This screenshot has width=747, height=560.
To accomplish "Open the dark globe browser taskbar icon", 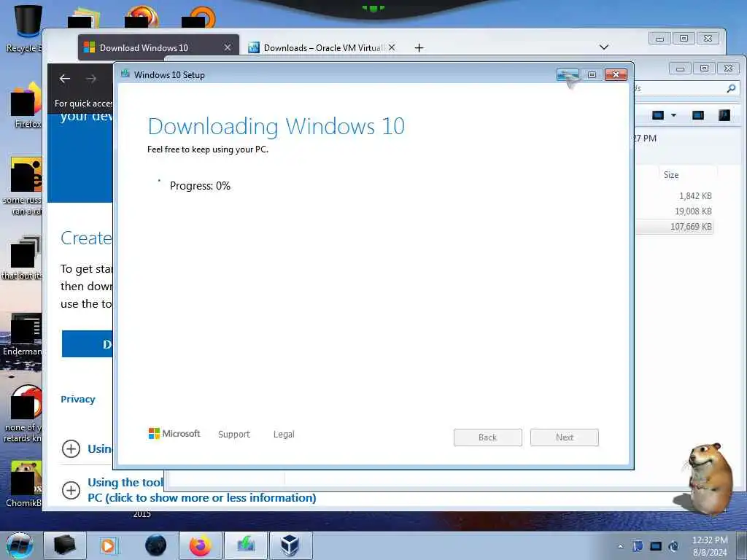I will click(x=155, y=545).
